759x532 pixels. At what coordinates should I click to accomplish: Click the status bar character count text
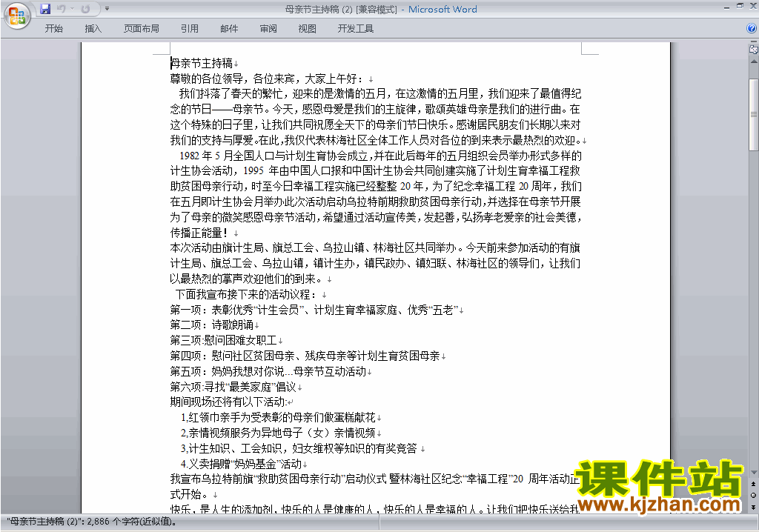pos(92,522)
